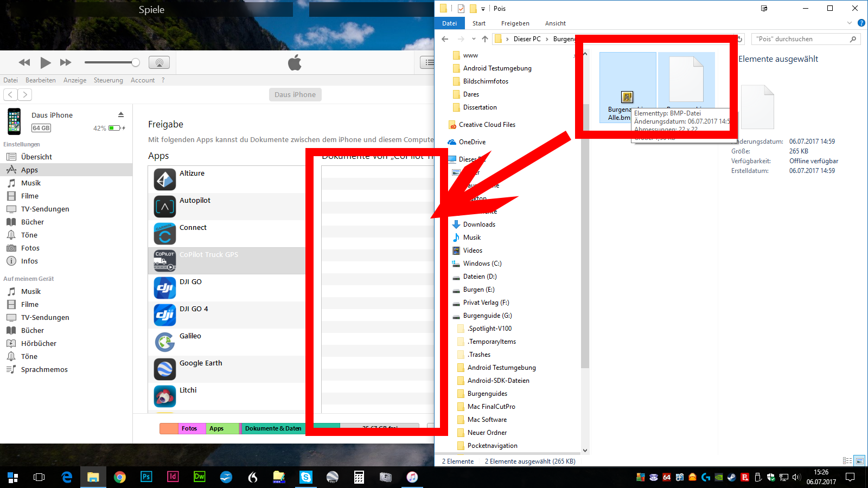
Task: Select the DJI GO 4 app icon
Action: point(165,315)
